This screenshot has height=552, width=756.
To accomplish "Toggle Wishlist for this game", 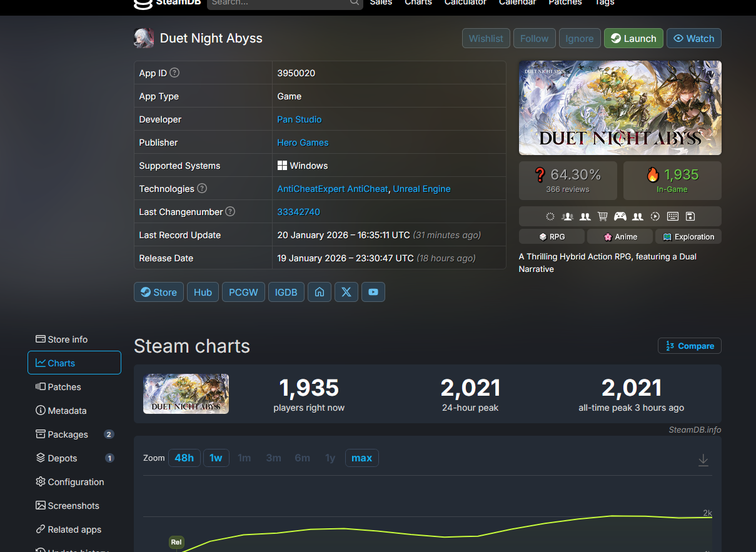I will [486, 38].
